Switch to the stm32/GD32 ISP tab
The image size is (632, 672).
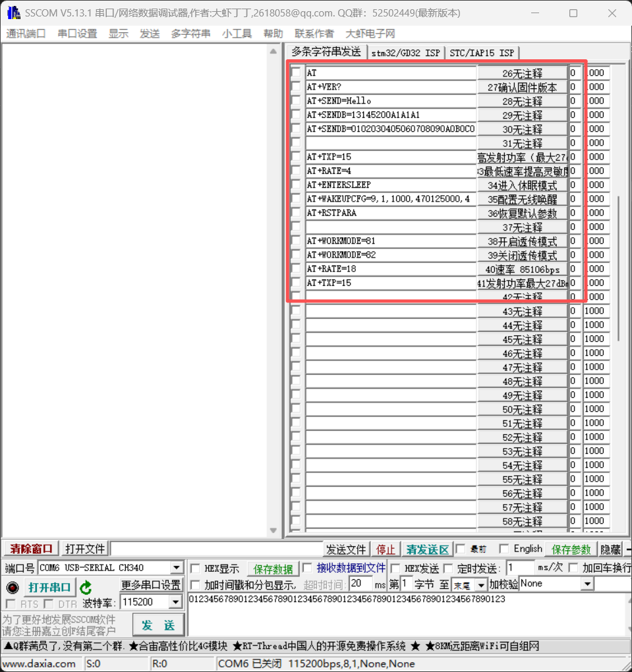405,53
